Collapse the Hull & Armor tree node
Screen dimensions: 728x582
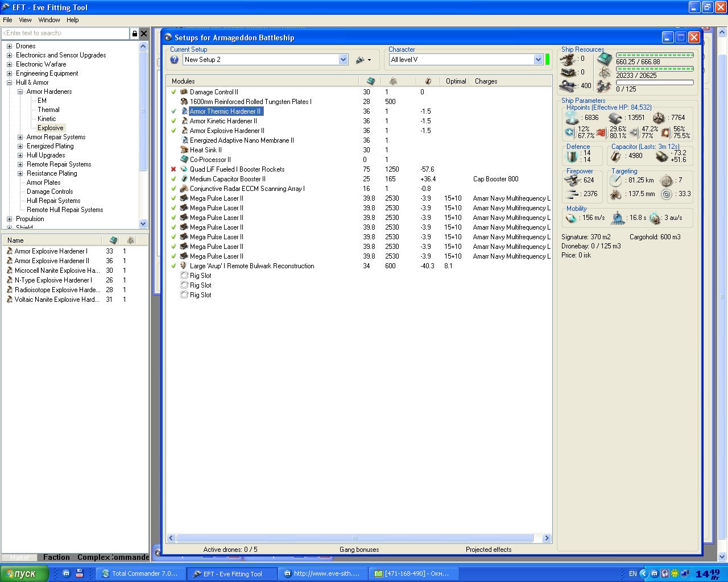9,82
